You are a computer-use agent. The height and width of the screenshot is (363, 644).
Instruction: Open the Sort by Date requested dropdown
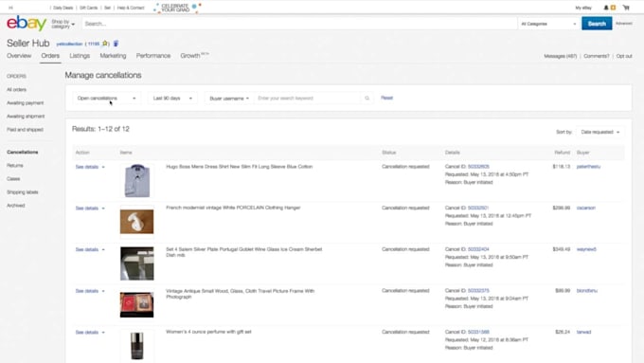599,132
